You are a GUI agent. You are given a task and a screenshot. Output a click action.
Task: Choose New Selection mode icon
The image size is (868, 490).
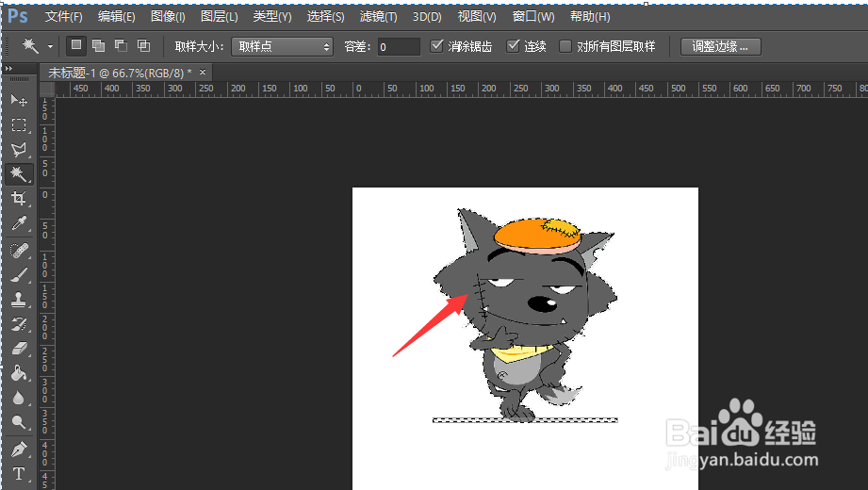(x=76, y=45)
